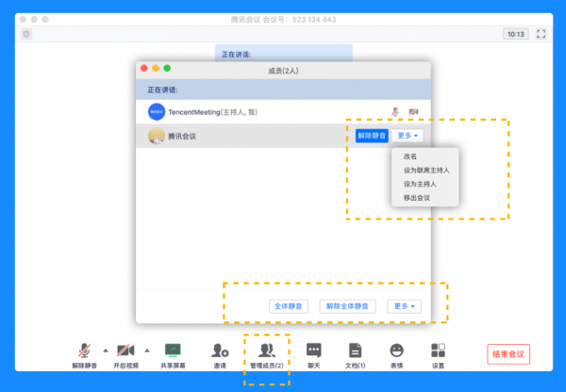Click the 开启视频 camera icon
This screenshot has width=566, height=392.
click(x=126, y=351)
